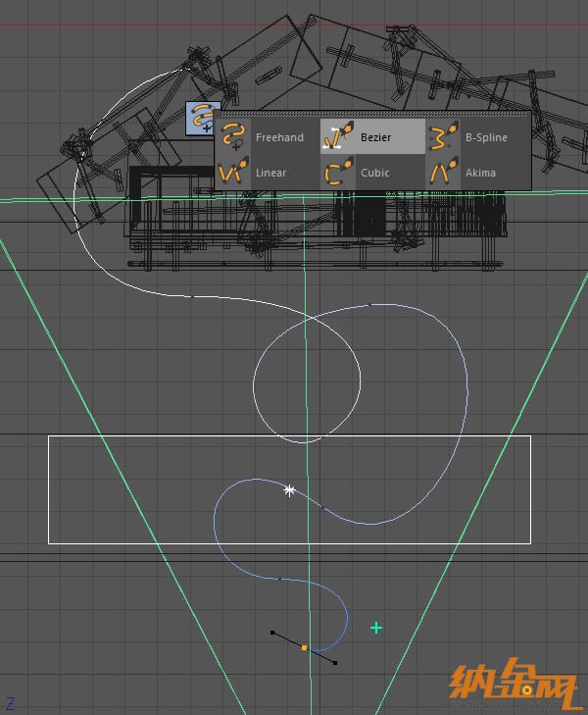Click the white star point on the spline
Screen dimensions: 588x715
tap(289, 489)
